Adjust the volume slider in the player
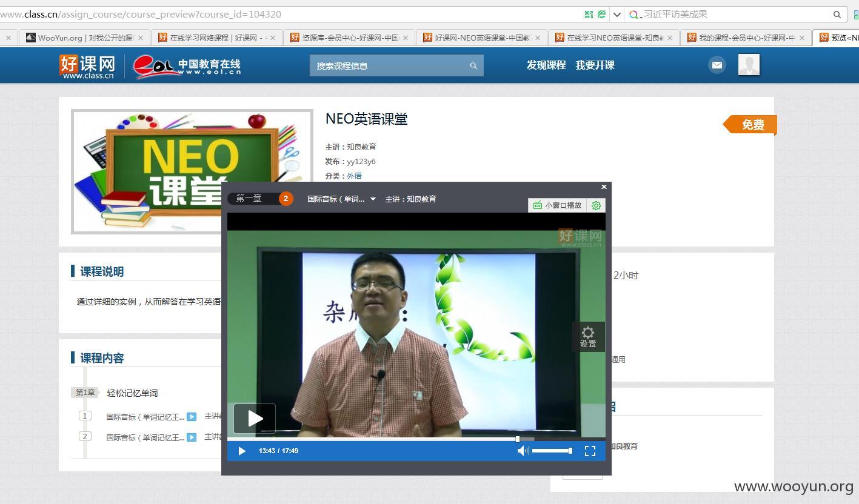The image size is (859, 504). click(x=552, y=451)
